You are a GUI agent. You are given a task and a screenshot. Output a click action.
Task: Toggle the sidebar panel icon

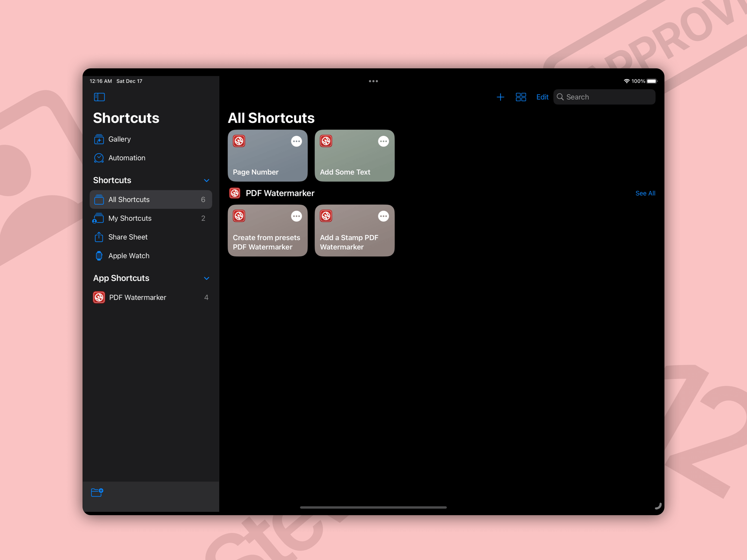pos(99,97)
